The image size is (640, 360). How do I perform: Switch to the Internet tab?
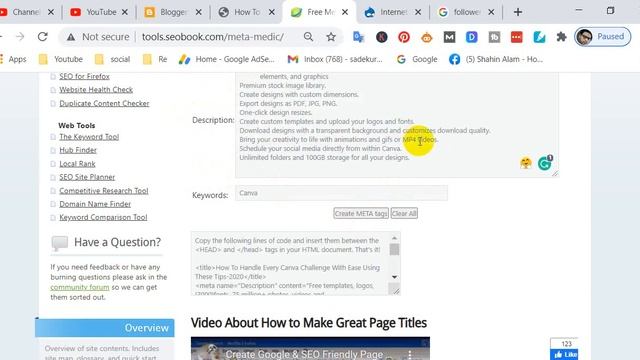pos(392,12)
